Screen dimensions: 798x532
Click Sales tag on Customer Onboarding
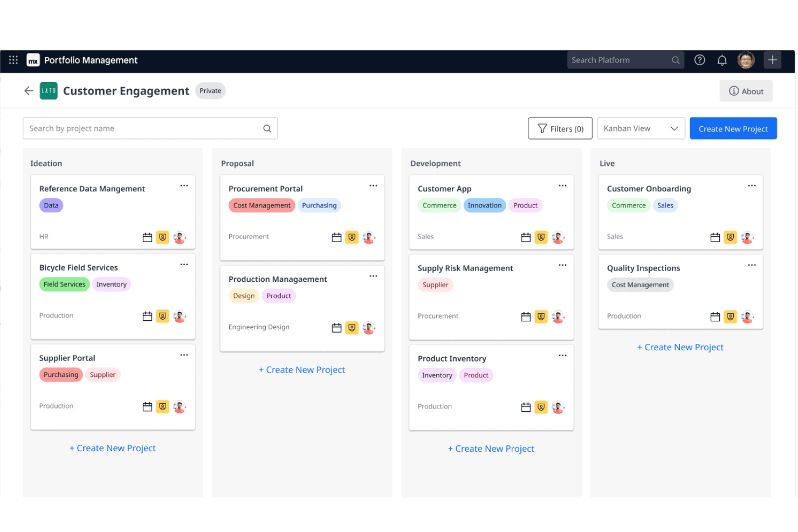(x=665, y=205)
